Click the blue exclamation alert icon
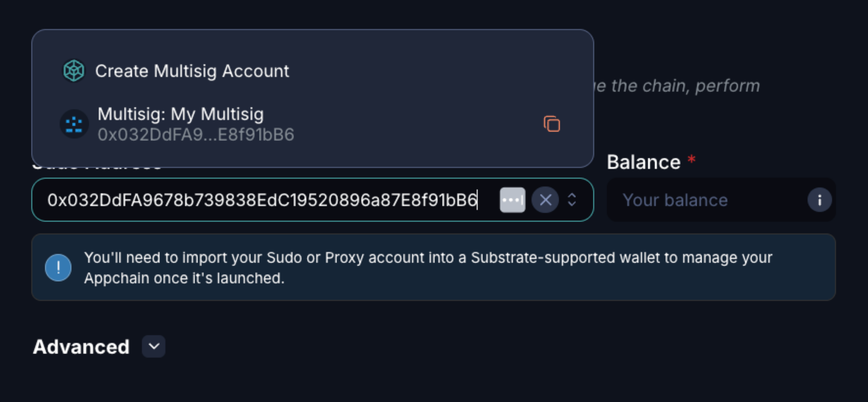This screenshot has height=402, width=868. pyautogui.click(x=58, y=268)
